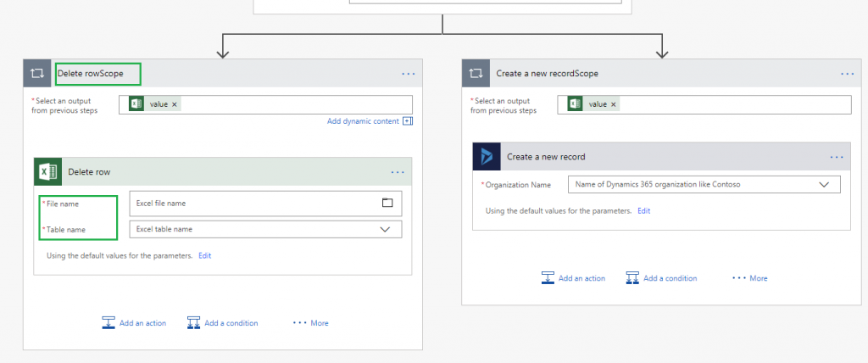Expand the Organization Name dropdown
Image resolution: width=868 pixels, height=363 pixels.
click(823, 184)
